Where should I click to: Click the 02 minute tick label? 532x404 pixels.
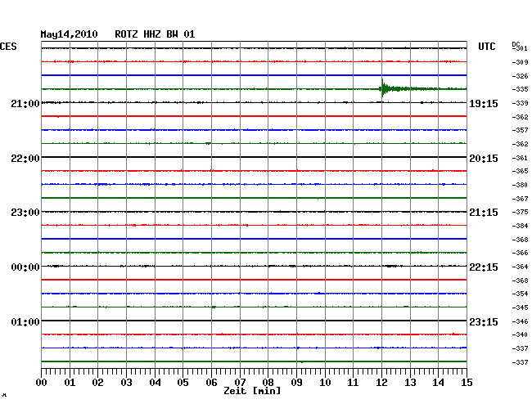97,383
